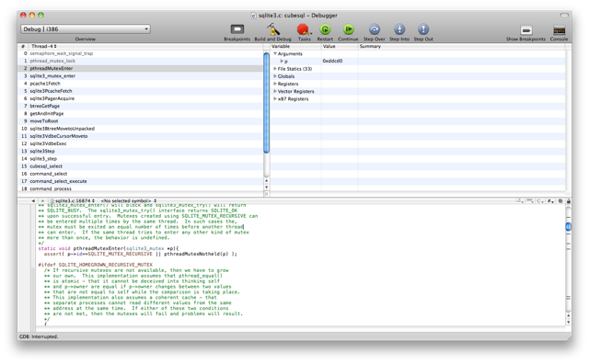Image resolution: width=589 pixels, height=364 pixels.
Task: Click the stack list scroll down arrow
Action: [x=266, y=187]
